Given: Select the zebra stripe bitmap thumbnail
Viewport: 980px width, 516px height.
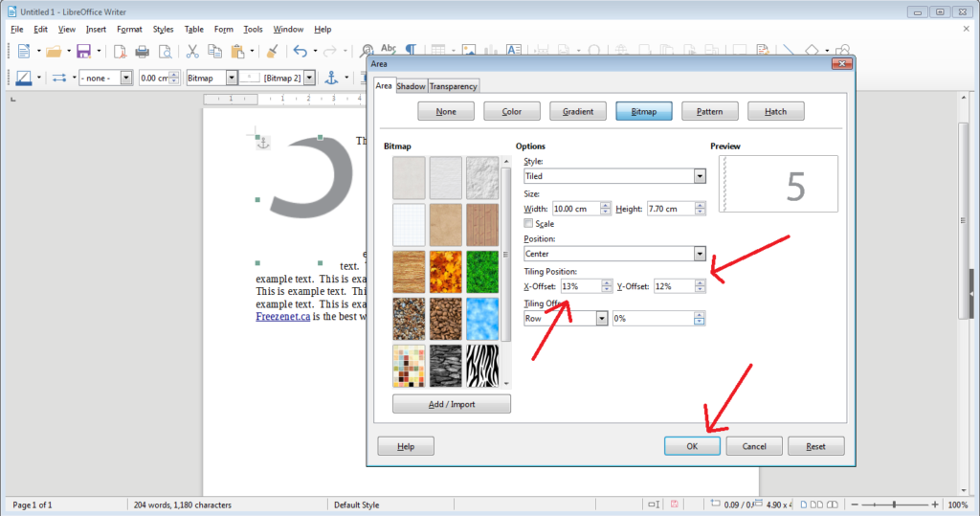Looking at the screenshot, I should (x=481, y=365).
